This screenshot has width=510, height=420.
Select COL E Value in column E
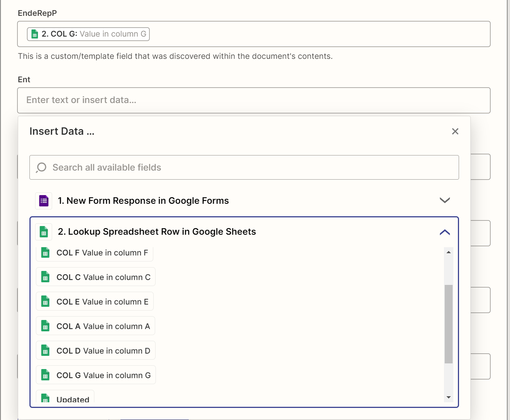95,302
